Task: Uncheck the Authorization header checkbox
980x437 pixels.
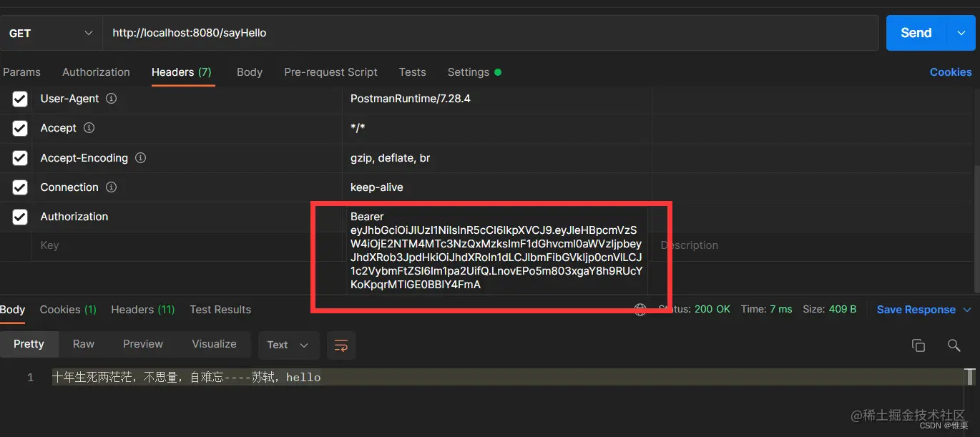Action: [x=20, y=216]
